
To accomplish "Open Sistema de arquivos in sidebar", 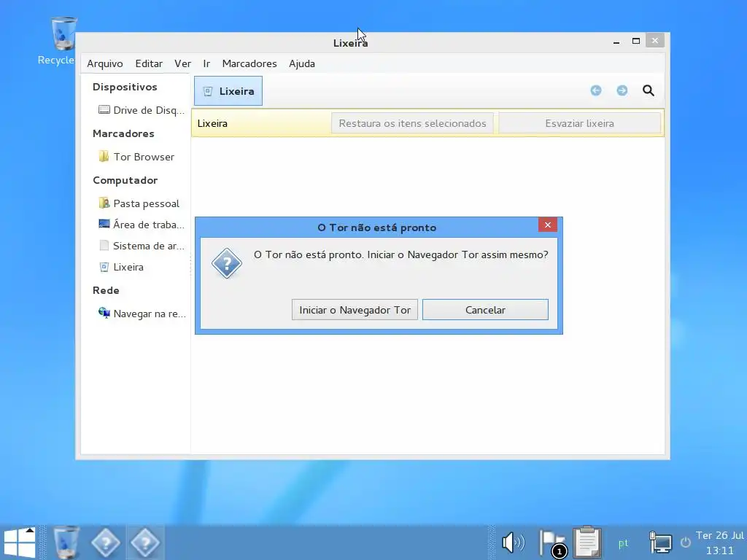I will tap(141, 246).
